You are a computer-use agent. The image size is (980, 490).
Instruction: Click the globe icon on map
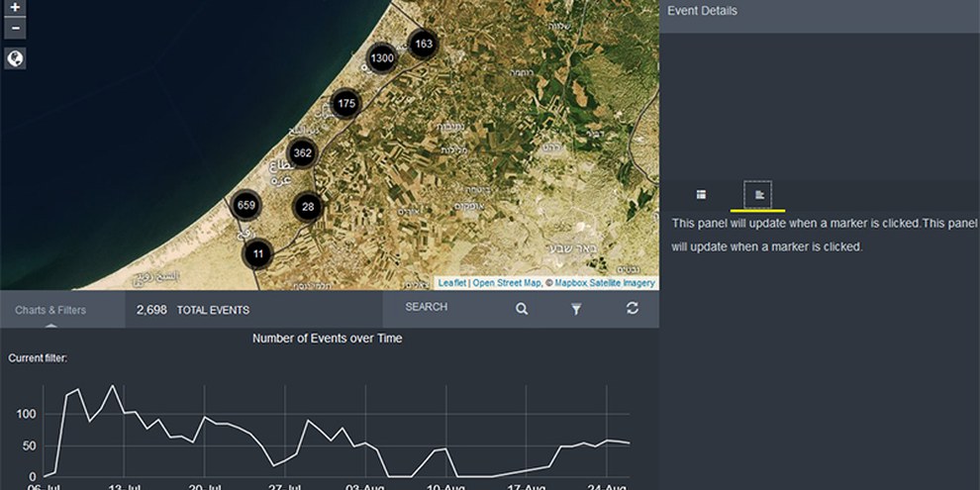(x=15, y=59)
